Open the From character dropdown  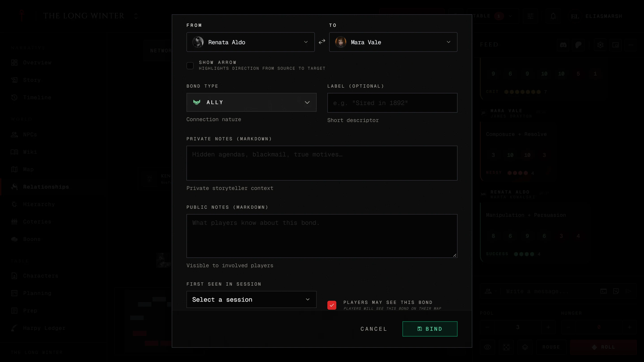pos(250,42)
